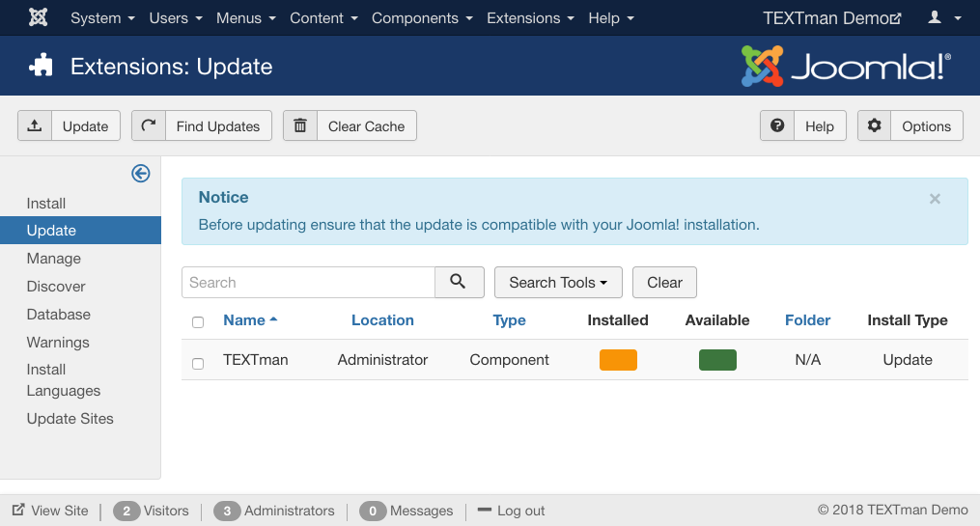Click the Joomla icon in top menu bar
This screenshot has width=980, height=526.
click(x=38, y=17)
